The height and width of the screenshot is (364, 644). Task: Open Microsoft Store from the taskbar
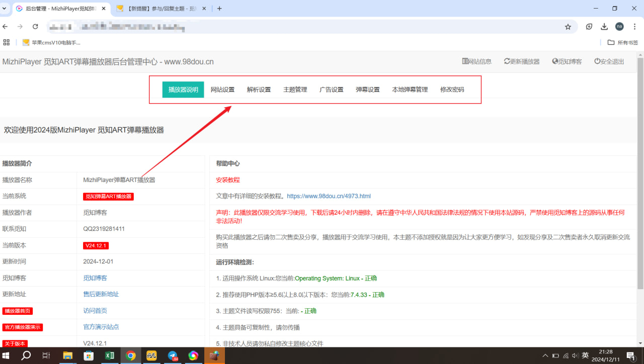pyautogui.click(x=89, y=355)
